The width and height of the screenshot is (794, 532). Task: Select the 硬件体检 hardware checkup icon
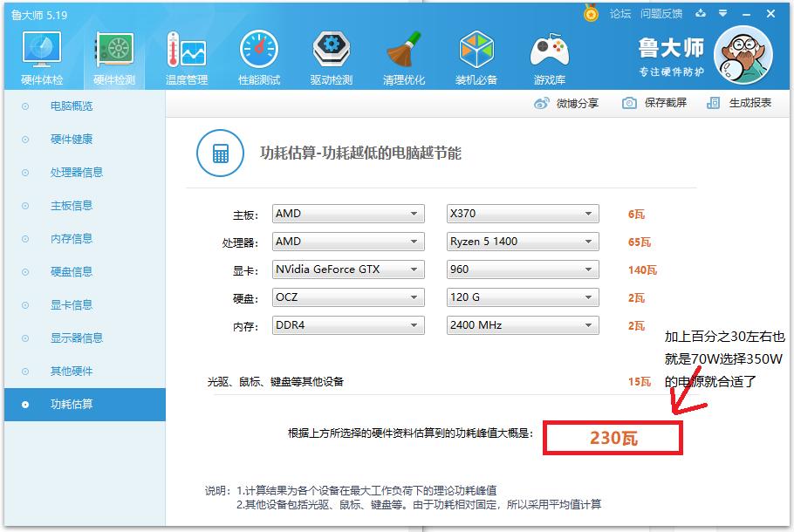point(40,54)
